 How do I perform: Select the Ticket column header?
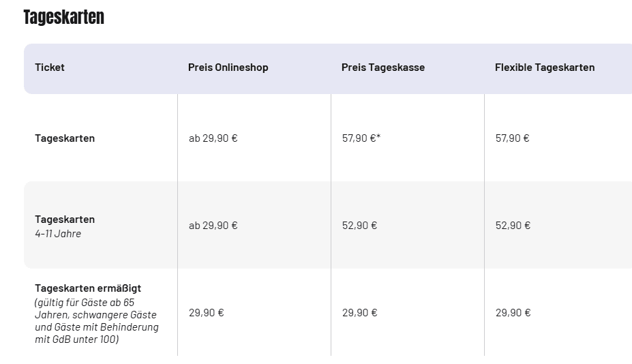tap(50, 67)
